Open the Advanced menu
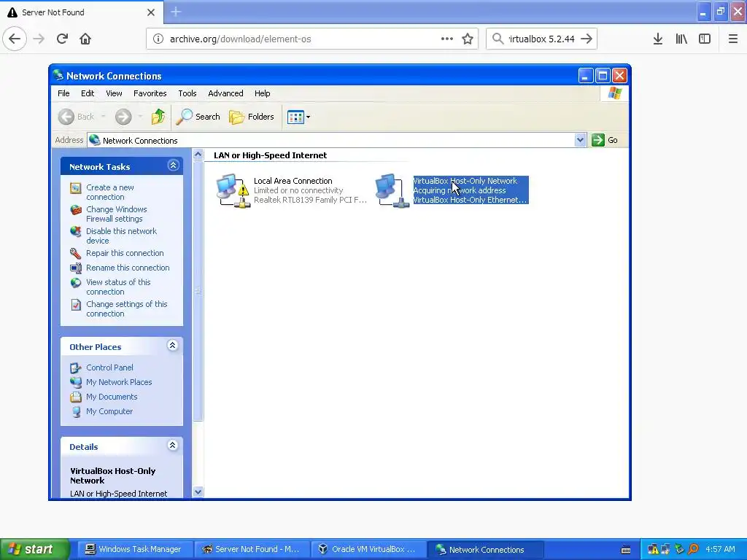747x560 pixels. coord(225,93)
